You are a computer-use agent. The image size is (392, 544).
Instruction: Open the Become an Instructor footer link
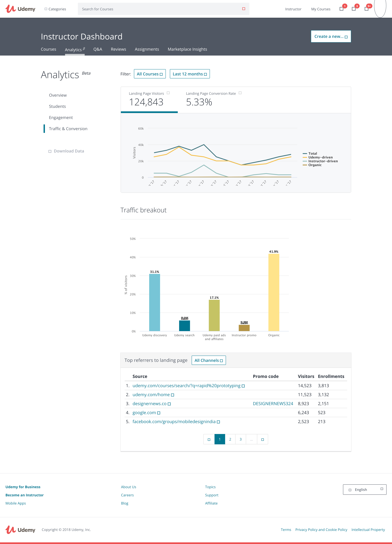pyautogui.click(x=24, y=495)
